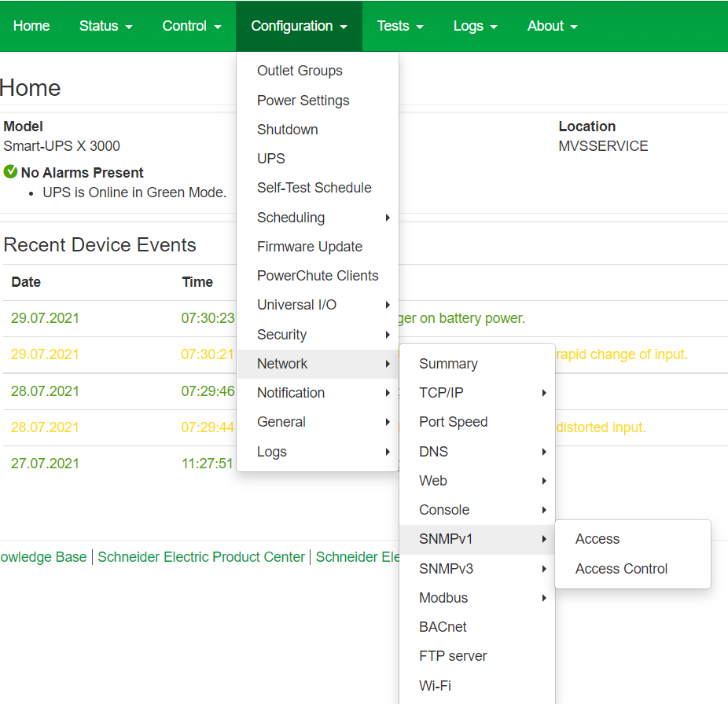728x704 pixels.
Task: Select the highlighted Network menu entry
Action: click(x=318, y=364)
